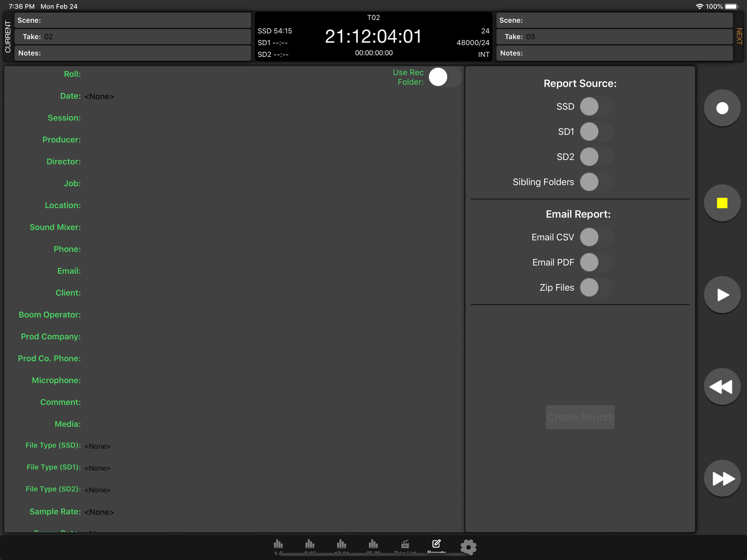The height and width of the screenshot is (560, 747).
Task: Open the channels 25-32 meter tab
Action: click(373, 547)
